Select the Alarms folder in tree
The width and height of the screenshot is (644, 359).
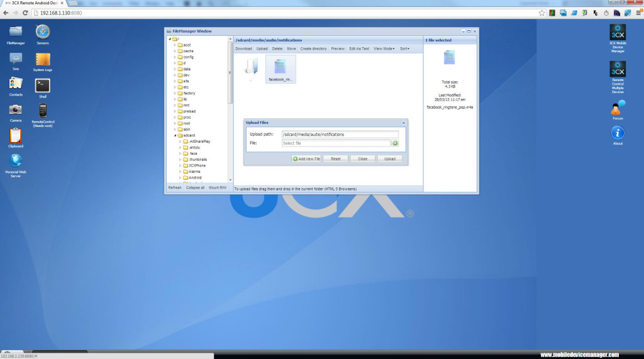coord(194,172)
